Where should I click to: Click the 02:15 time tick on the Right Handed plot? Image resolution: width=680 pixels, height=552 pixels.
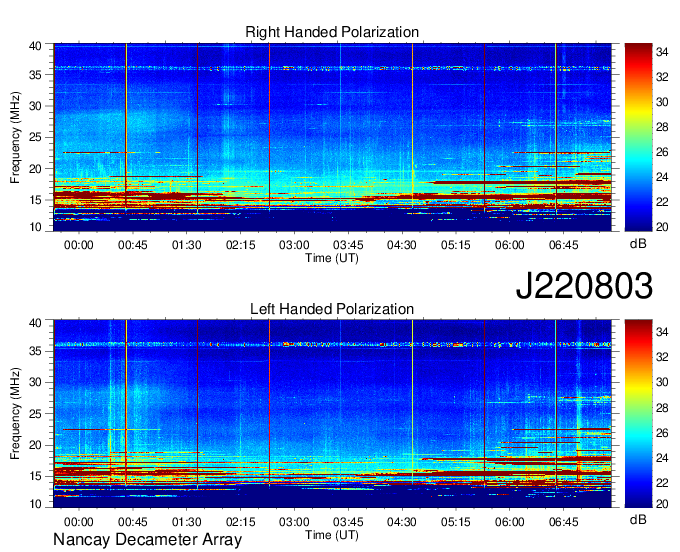[240, 245]
